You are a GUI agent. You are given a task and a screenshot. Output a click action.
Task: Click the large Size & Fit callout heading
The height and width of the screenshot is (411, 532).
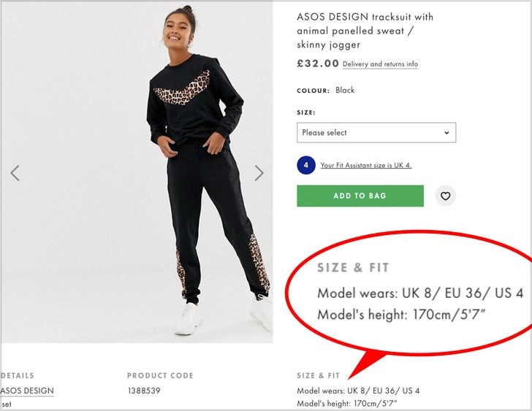click(x=353, y=268)
